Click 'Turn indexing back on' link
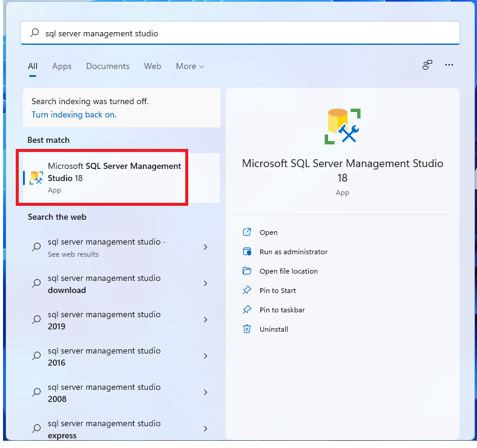 (x=74, y=115)
